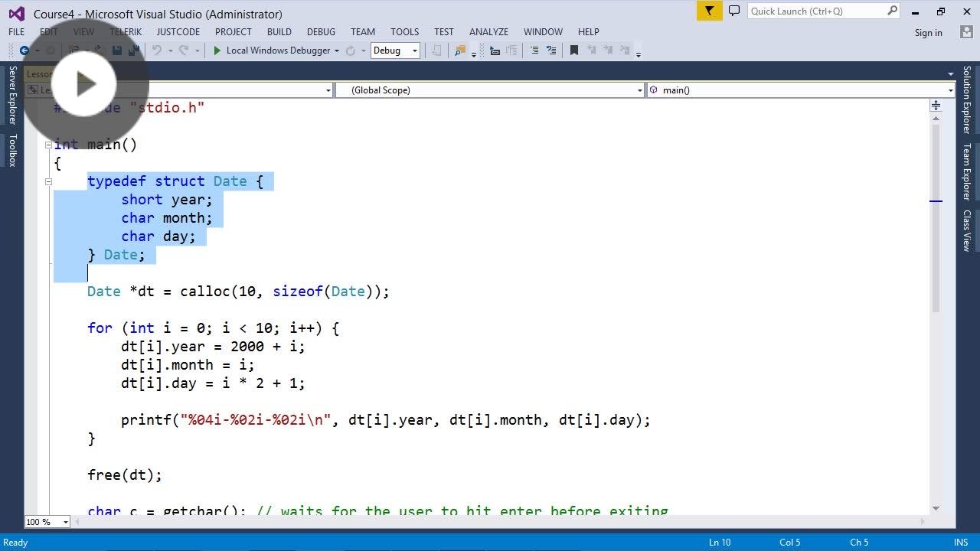Toggle a bookmark using the bookmark icon
Image resolution: width=980 pixels, height=551 pixels.
pyautogui.click(x=574, y=50)
